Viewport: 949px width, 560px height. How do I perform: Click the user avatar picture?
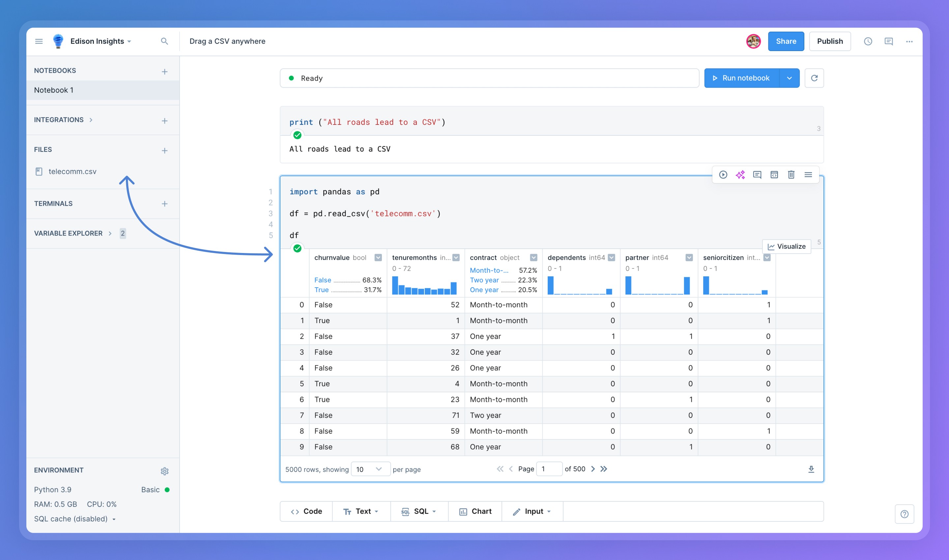point(754,41)
